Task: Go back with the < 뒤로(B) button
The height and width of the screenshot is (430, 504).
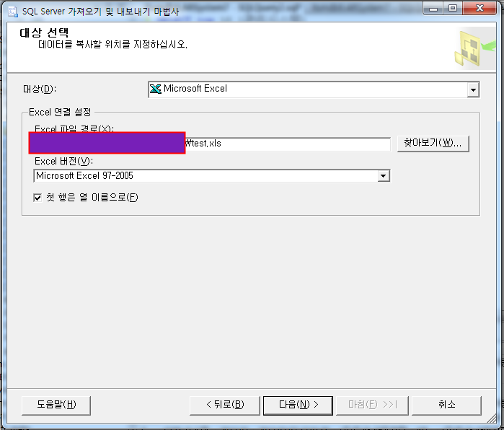Action: (x=225, y=405)
